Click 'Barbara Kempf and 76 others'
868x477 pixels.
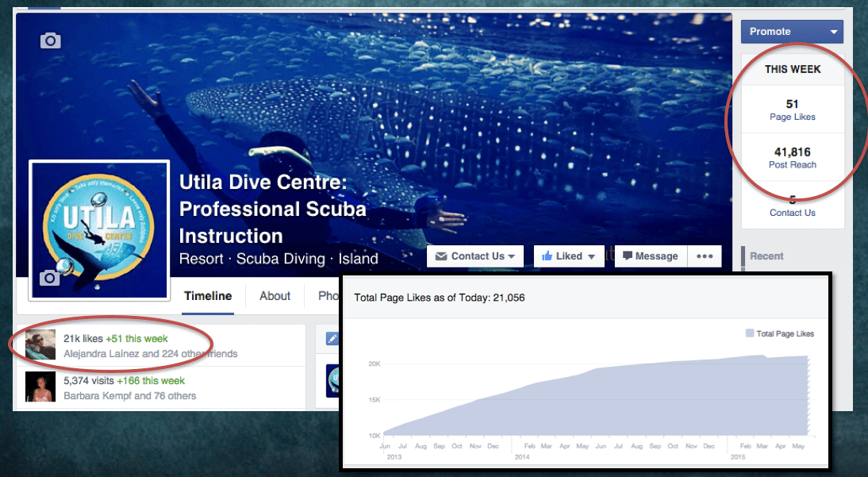point(129,395)
